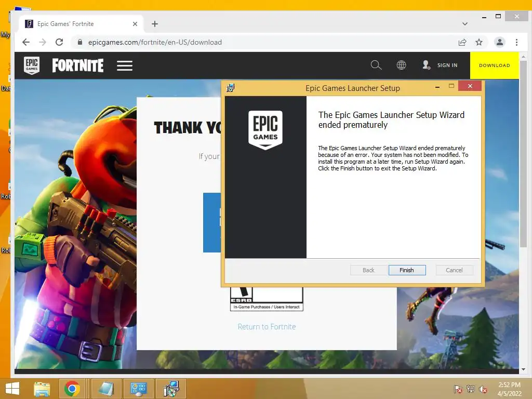Open the notepad icon on the taskbar

(x=106, y=389)
